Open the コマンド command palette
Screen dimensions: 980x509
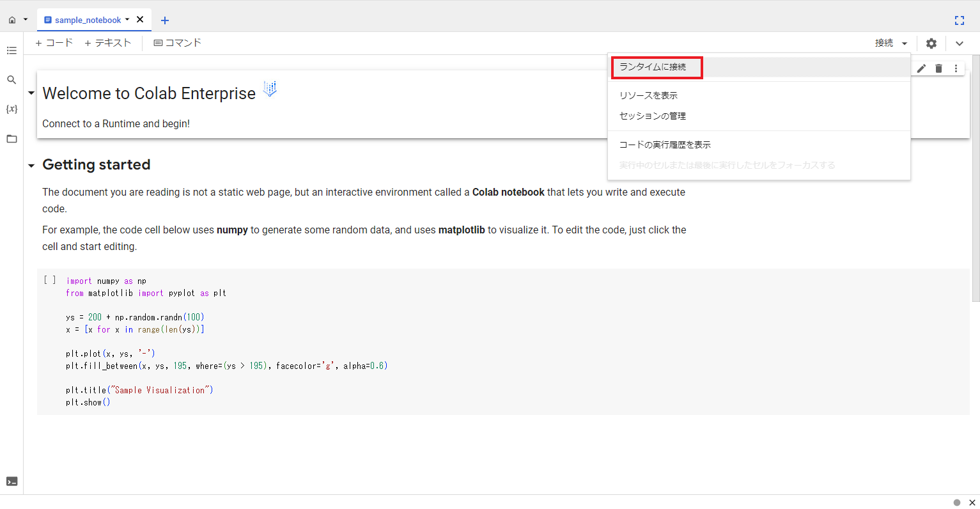tap(178, 43)
